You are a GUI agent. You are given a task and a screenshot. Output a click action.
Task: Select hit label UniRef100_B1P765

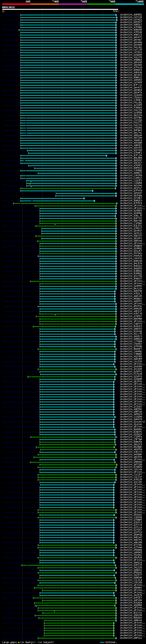pos(131,151)
